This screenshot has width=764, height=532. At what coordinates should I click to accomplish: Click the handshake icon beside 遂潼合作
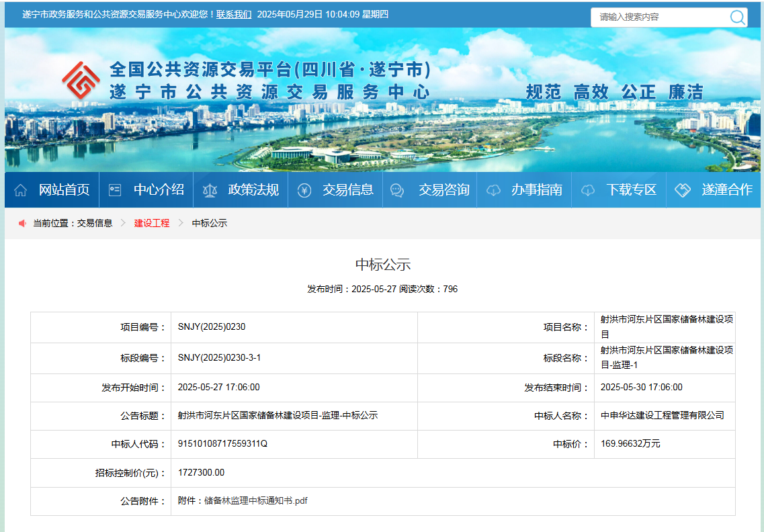coord(683,191)
